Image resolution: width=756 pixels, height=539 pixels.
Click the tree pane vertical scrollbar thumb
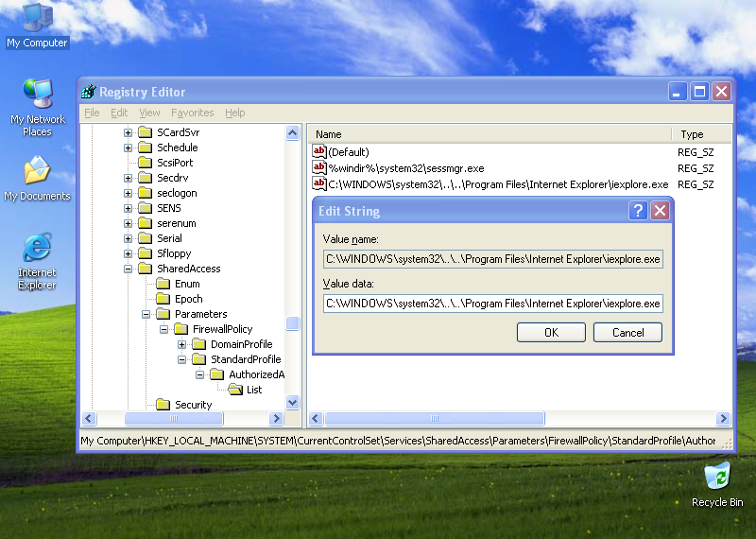[x=292, y=323]
